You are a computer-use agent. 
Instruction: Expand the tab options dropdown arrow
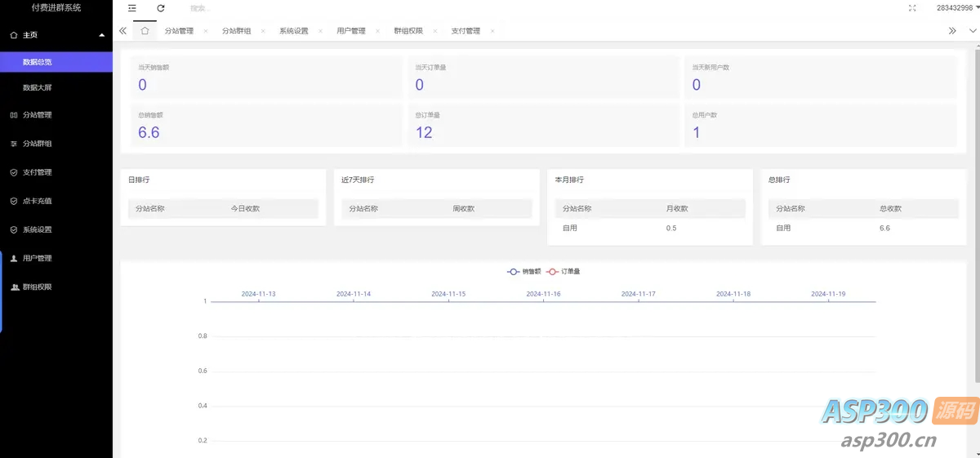point(972,31)
